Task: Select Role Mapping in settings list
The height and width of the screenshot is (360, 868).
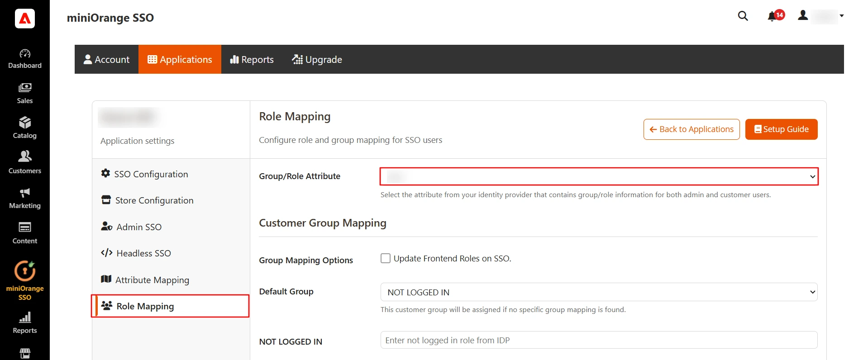Action: pos(171,306)
